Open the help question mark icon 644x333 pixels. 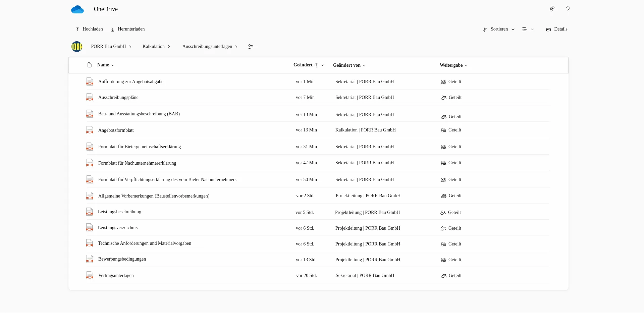coord(568,9)
